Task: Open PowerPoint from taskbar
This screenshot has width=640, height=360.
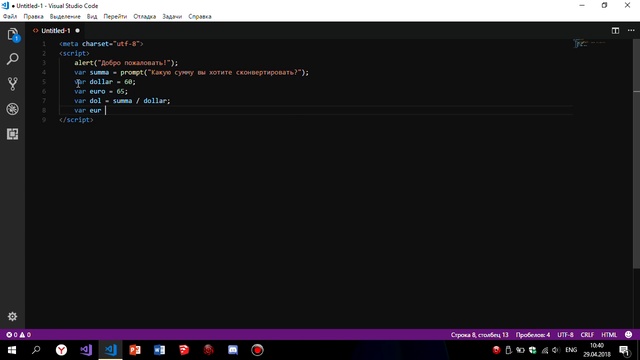Action: 135,350
